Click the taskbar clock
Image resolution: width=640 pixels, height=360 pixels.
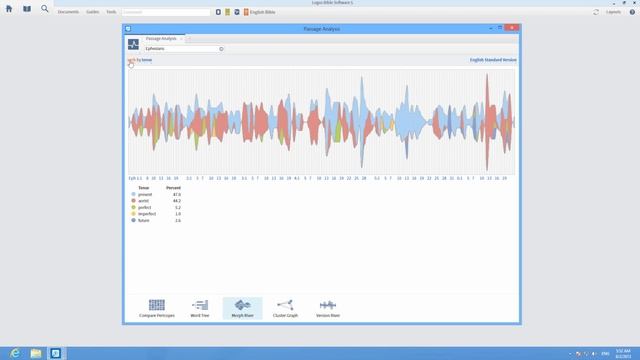623,353
